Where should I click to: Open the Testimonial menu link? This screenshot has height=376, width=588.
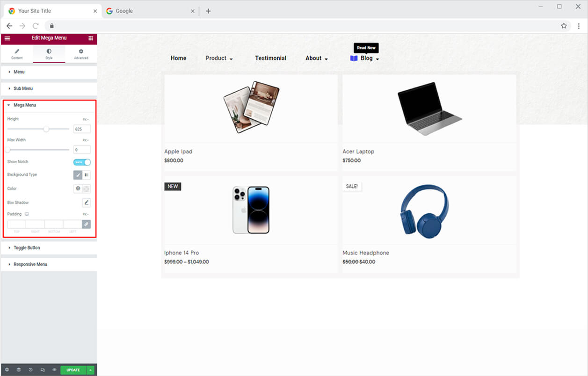(270, 58)
